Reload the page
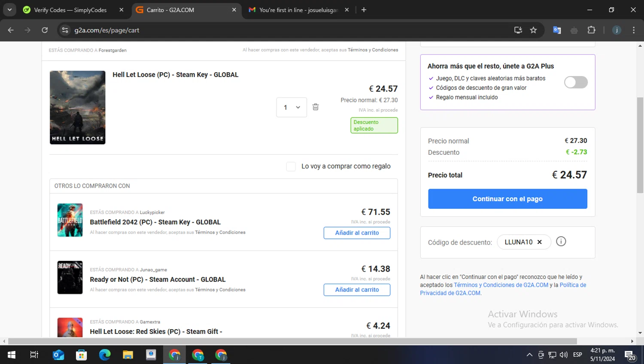Image resolution: width=644 pixels, height=364 pixels. coord(45,30)
